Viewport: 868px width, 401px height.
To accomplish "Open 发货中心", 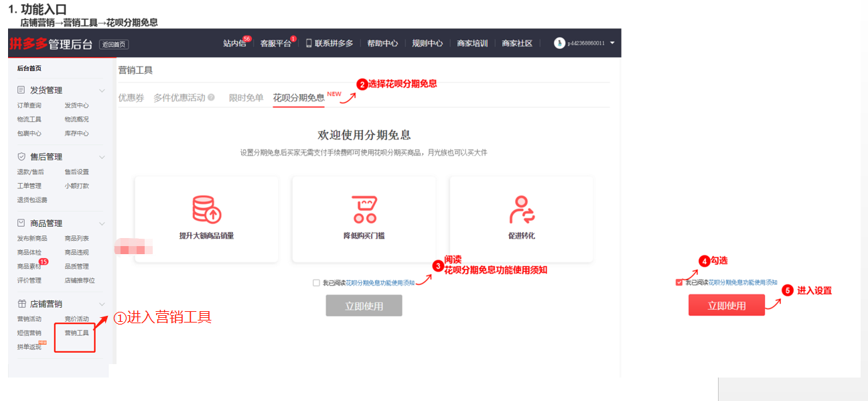I will (76, 105).
